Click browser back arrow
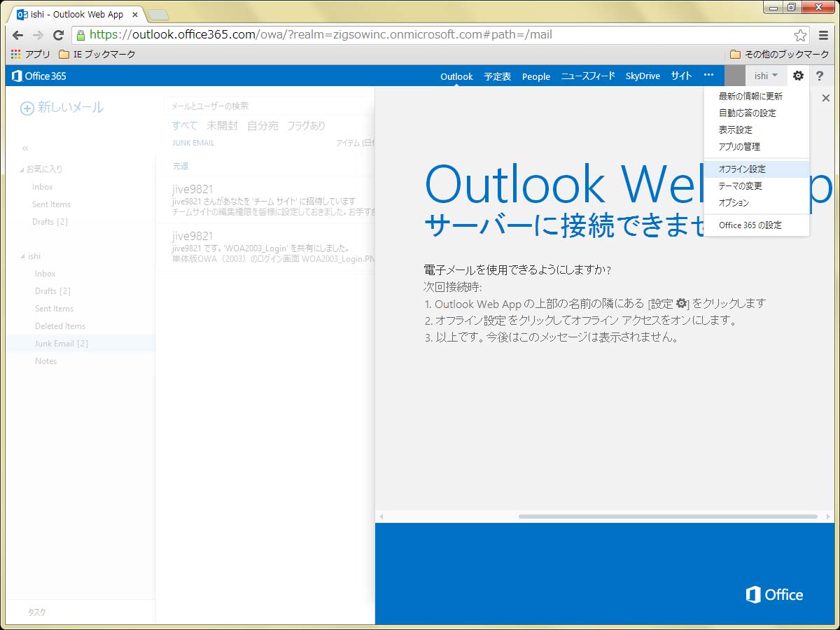 click(x=18, y=35)
